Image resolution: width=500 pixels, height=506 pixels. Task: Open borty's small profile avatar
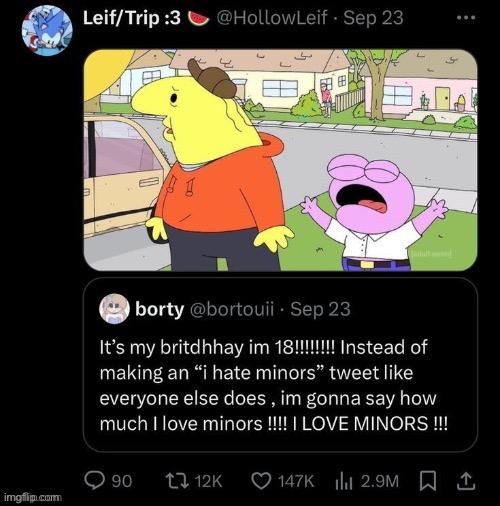[x=114, y=309]
